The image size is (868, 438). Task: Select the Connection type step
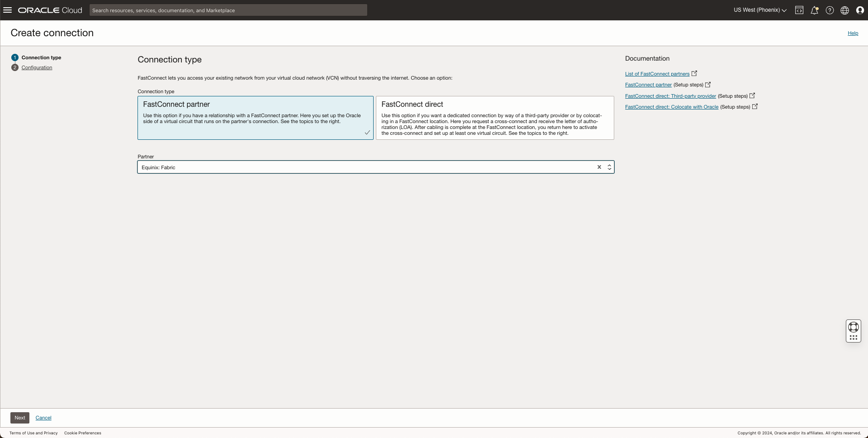(x=41, y=57)
